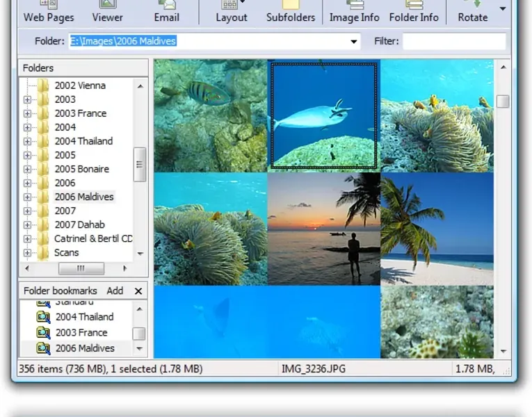Toggle the Image Info panel

[x=354, y=12]
